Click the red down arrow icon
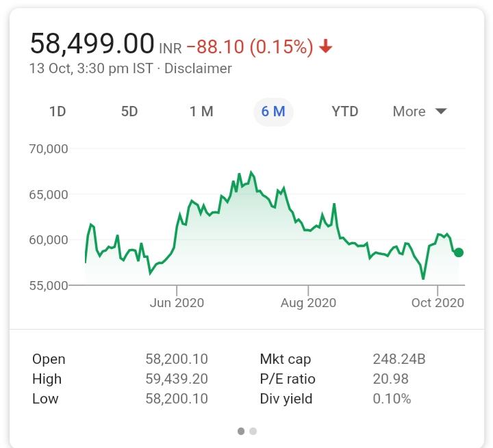Screen dimensions: 493x448 (326, 47)
